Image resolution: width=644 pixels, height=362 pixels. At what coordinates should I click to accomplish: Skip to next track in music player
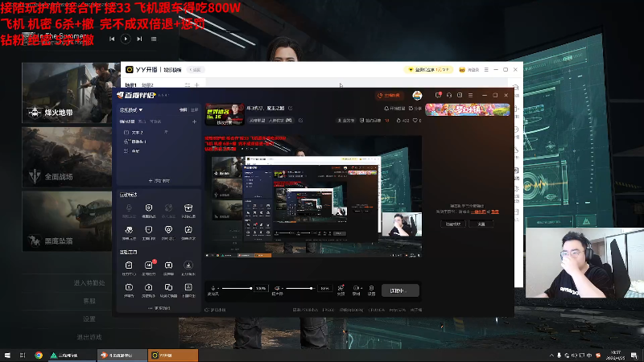click(x=139, y=39)
